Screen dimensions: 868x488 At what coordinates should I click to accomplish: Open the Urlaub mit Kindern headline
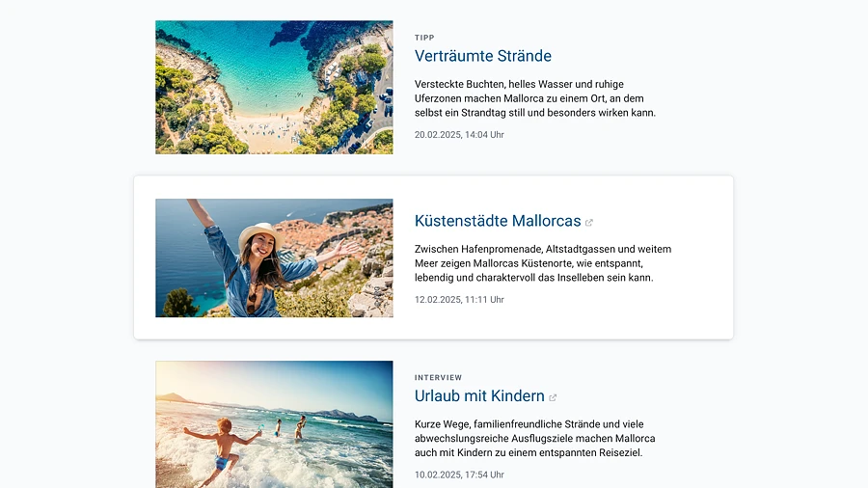(479, 395)
